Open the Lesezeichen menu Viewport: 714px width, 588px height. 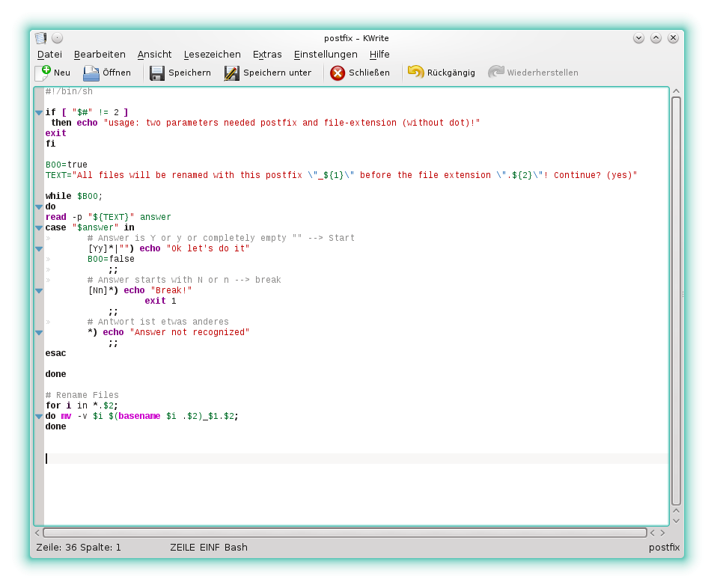[x=212, y=54]
